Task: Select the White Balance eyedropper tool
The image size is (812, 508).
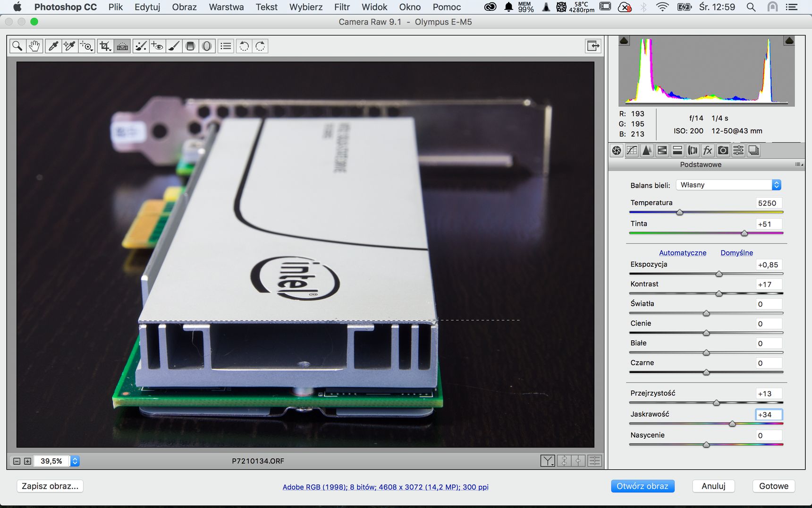Action: click(x=53, y=46)
